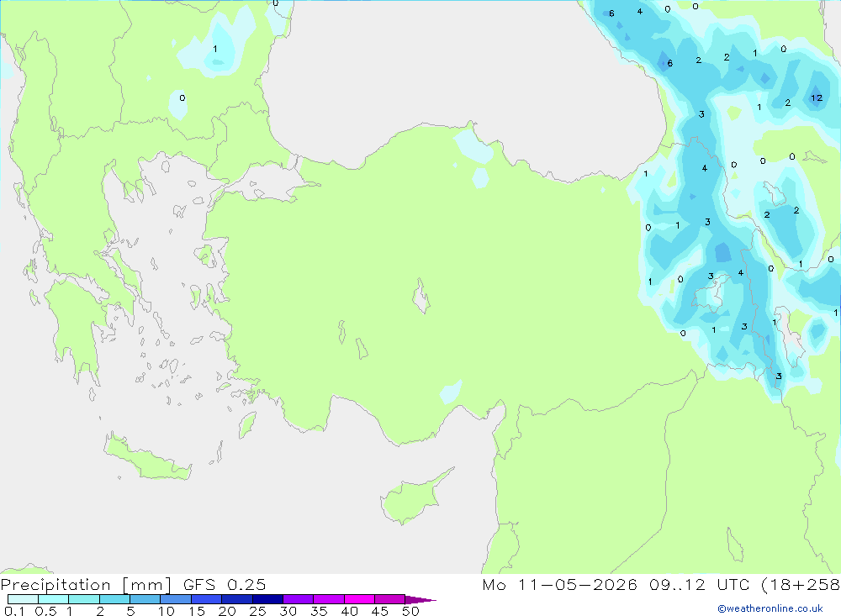Click the legend label 0.5
This screenshot has height=616, width=841.
[x=45, y=611]
